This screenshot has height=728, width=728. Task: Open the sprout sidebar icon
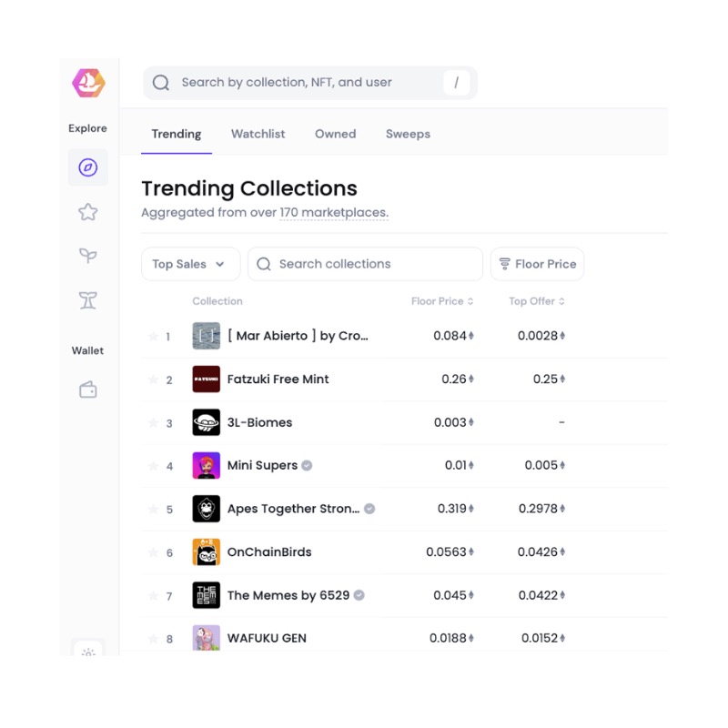[x=87, y=256]
